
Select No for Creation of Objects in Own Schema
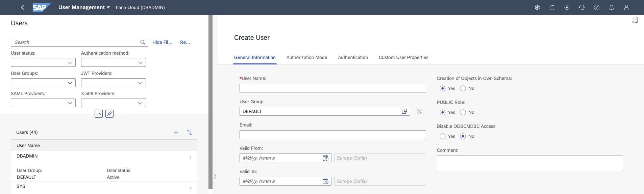tap(463, 88)
